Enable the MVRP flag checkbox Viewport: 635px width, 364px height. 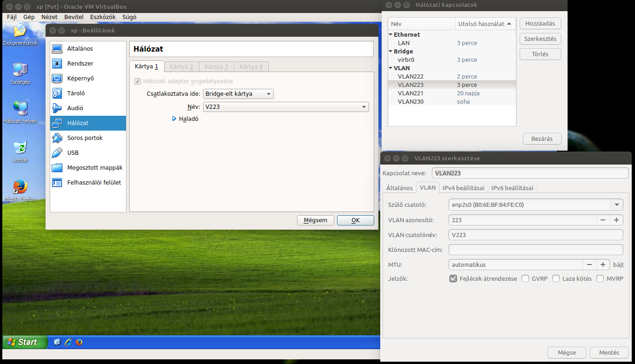tap(600, 279)
